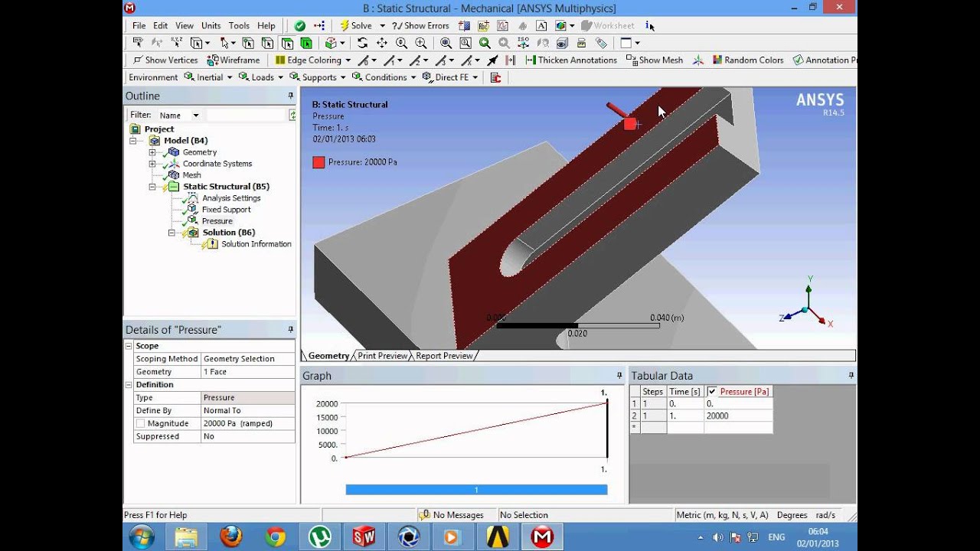Click the red Pressure legend color swatch

[318, 162]
